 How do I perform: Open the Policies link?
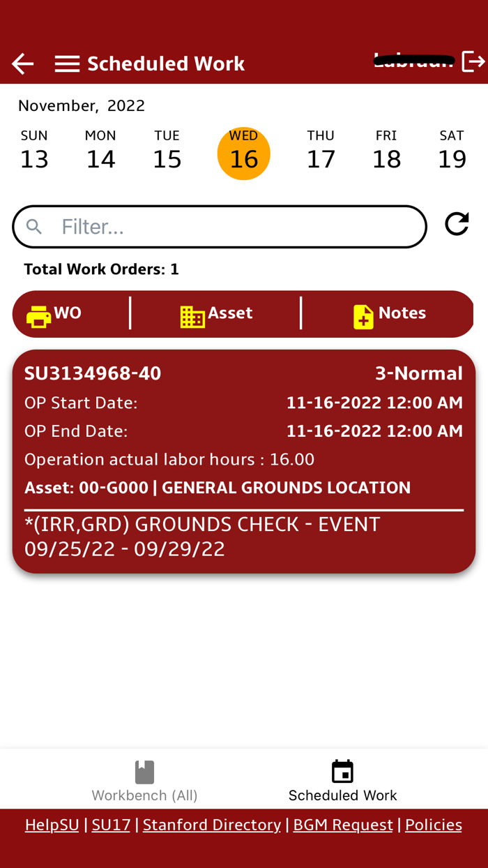[x=434, y=825]
